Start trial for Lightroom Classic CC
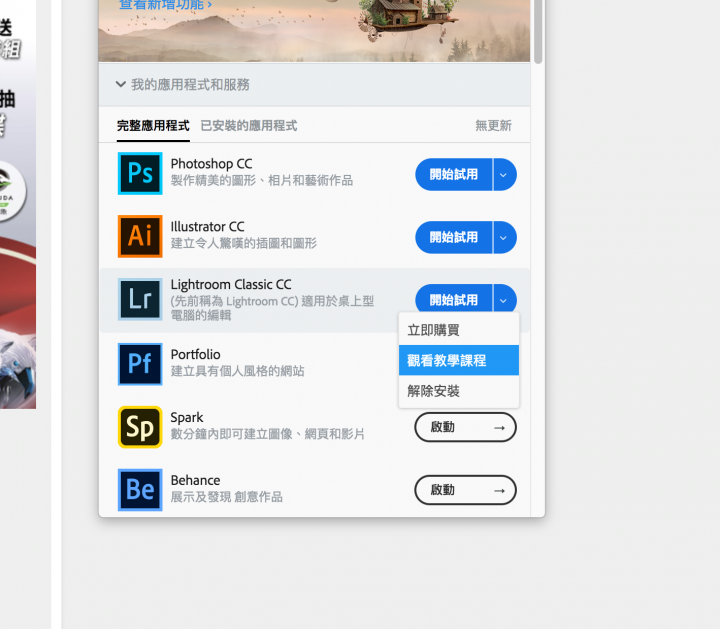 454,299
